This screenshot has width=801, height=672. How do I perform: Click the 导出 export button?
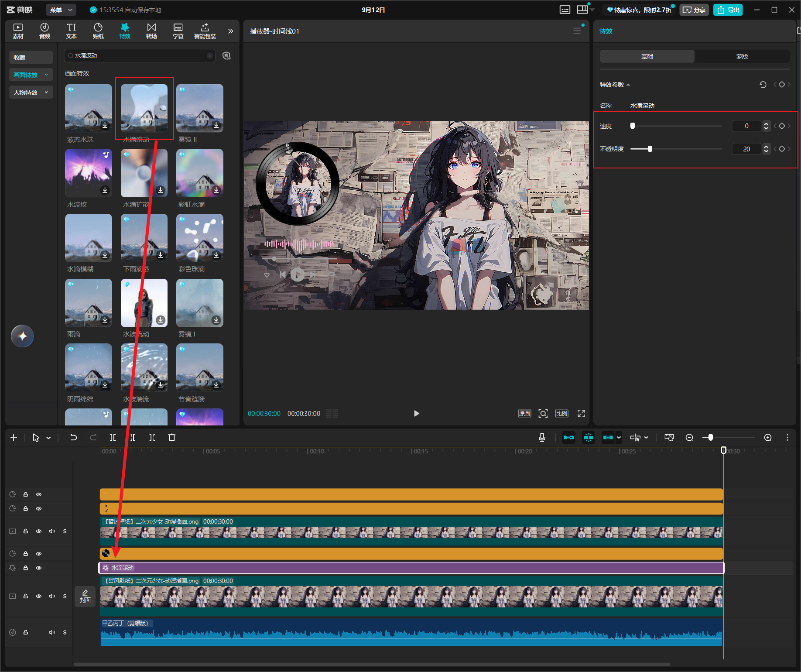point(728,10)
